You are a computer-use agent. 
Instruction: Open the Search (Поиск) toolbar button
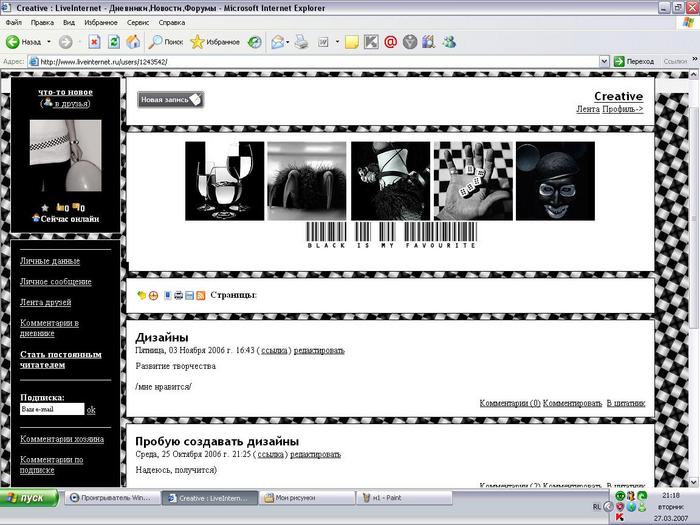[166, 42]
